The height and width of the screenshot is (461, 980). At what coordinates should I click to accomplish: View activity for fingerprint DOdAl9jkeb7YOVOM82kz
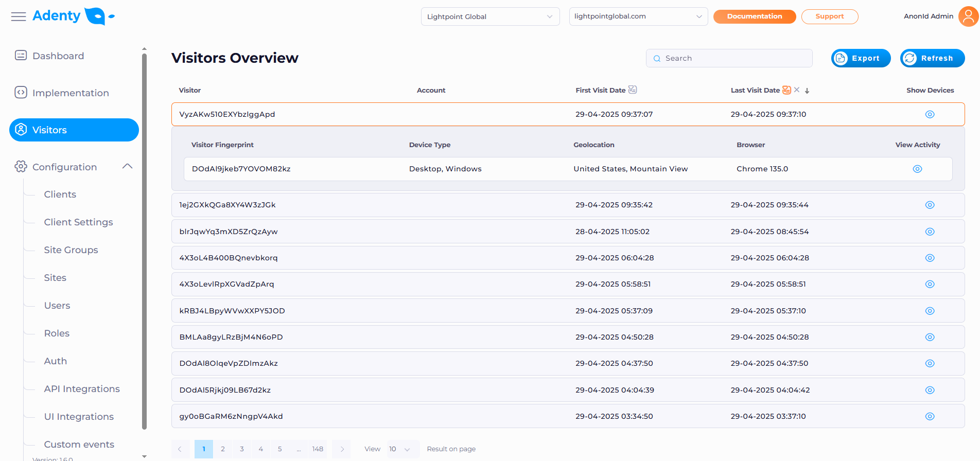coord(917,169)
